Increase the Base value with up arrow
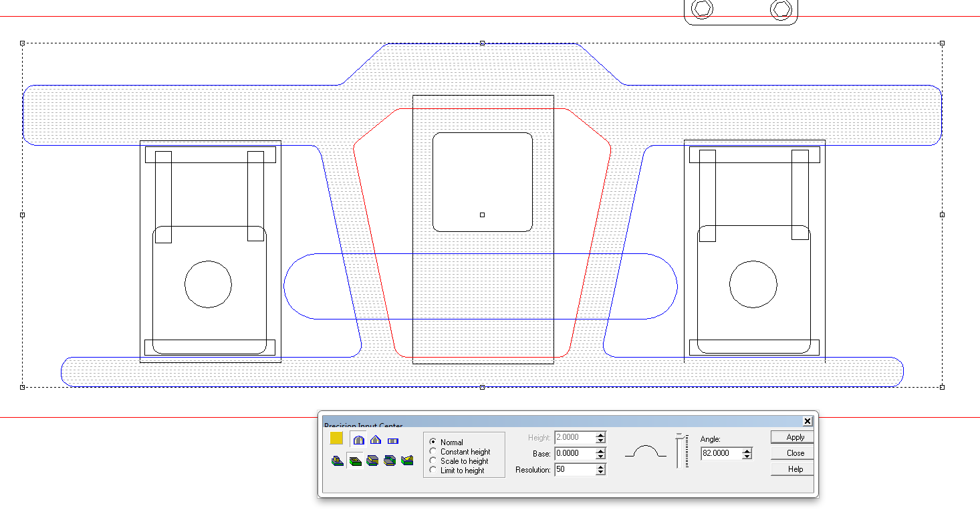Image resolution: width=980 pixels, height=516 pixels. click(600, 451)
